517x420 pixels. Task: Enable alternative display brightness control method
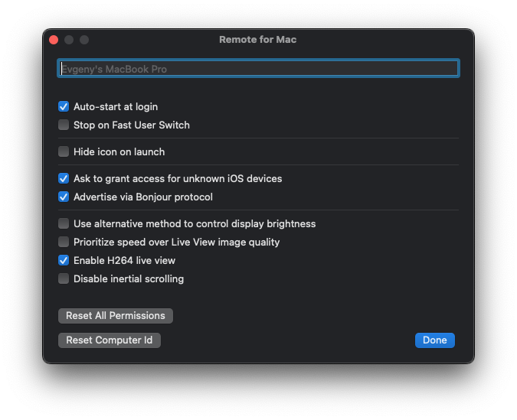coord(64,224)
